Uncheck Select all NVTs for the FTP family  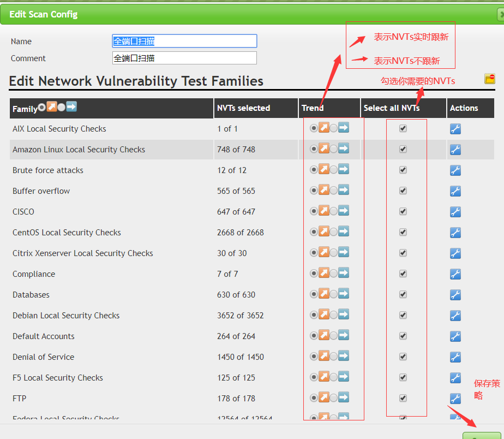pos(403,398)
